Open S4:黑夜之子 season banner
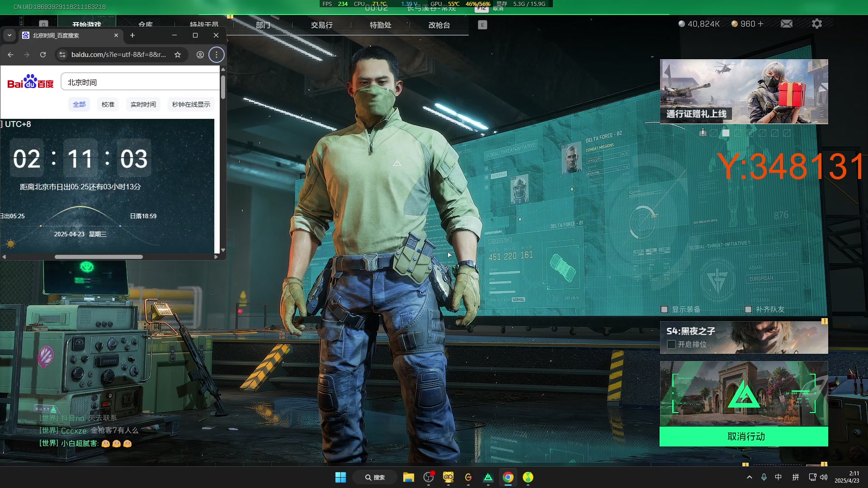 [744, 338]
